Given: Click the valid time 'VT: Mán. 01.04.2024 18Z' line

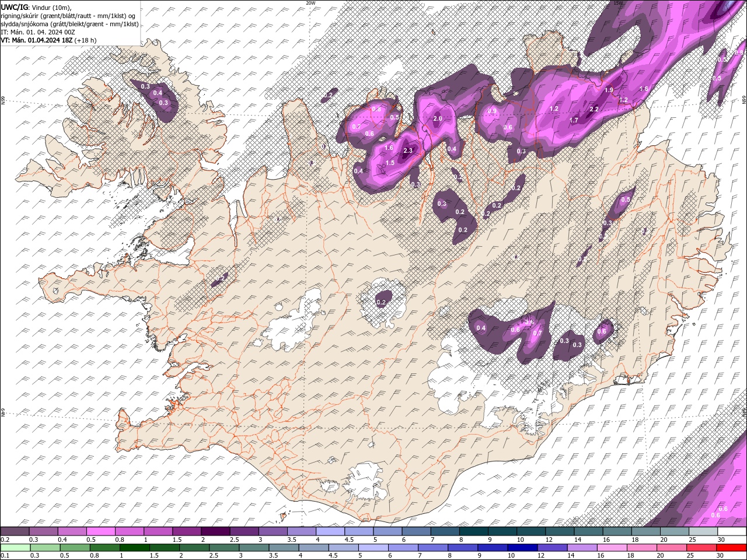Looking at the screenshot, I should coord(48,40).
